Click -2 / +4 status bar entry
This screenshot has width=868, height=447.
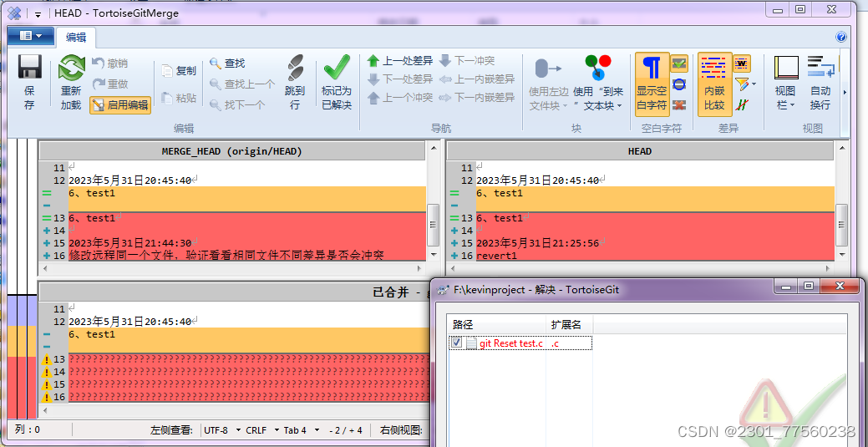pos(345,430)
